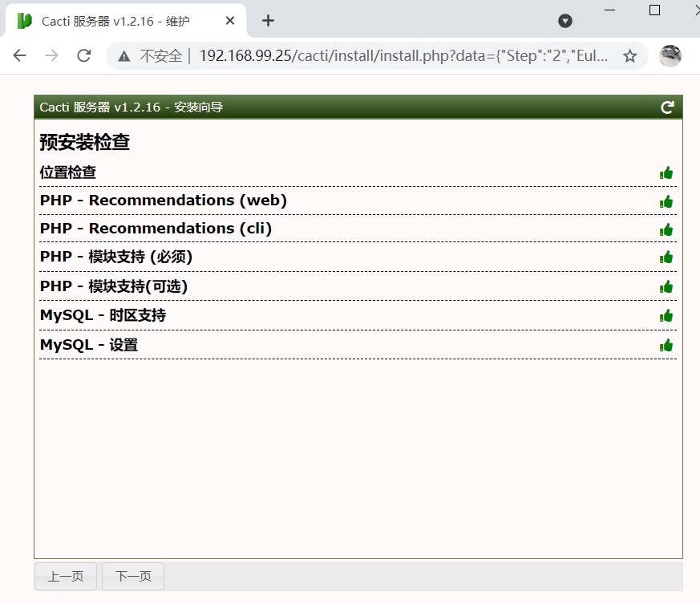
Task: Click thumbs-up icon for PHP 模块支持 (必须)
Action: pyautogui.click(x=666, y=257)
